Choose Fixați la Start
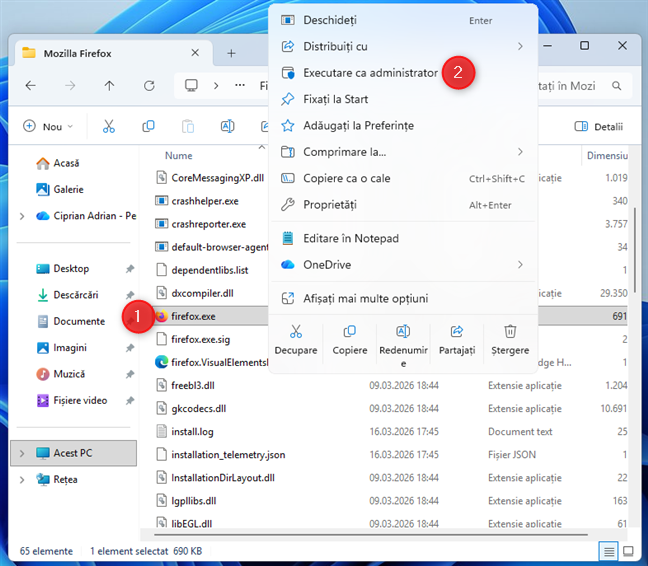 click(x=403, y=99)
